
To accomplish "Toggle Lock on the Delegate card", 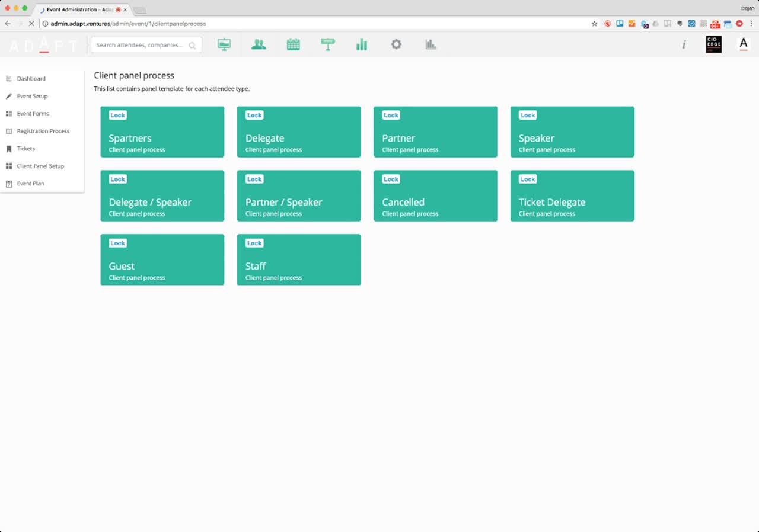I will [254, 115].
